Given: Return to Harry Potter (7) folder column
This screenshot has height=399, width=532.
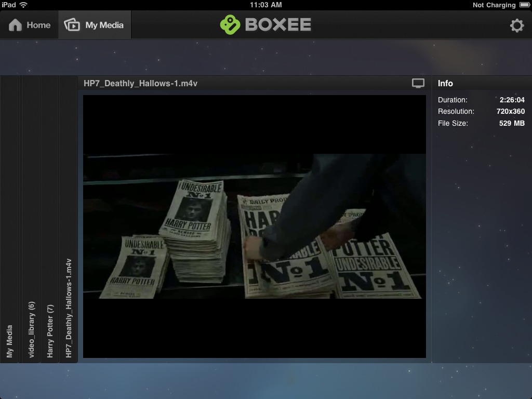Looking at the screenshot, I should (50, 219).
